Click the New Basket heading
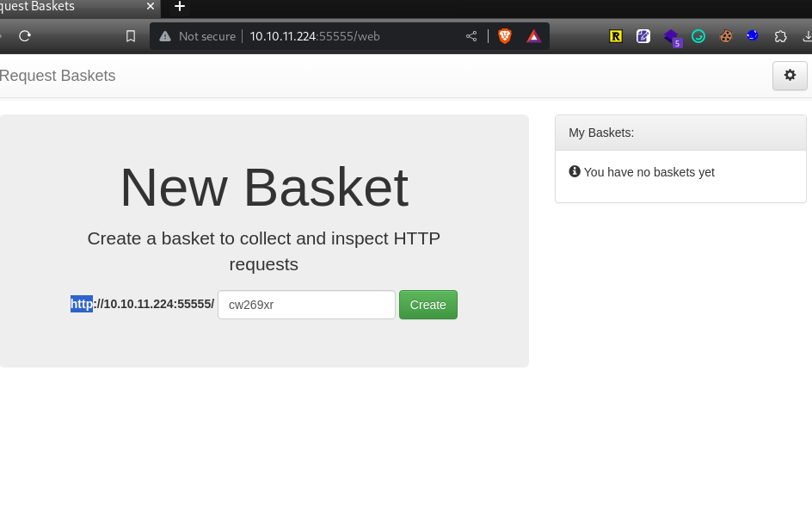 [264, 188]
